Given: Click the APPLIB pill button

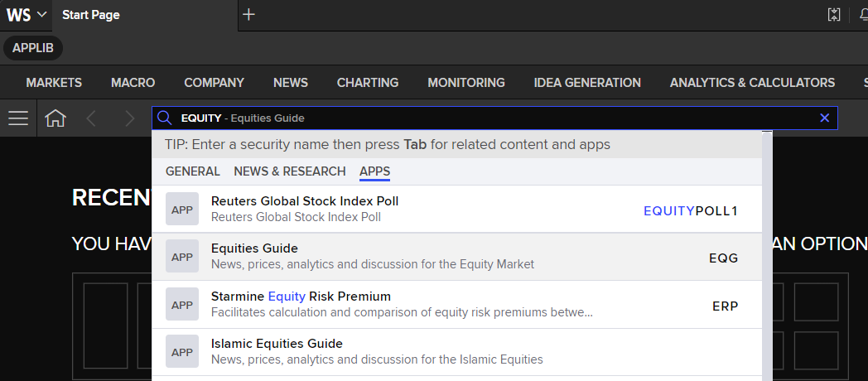Looking at the screenshot, I should tap(33, 48).
